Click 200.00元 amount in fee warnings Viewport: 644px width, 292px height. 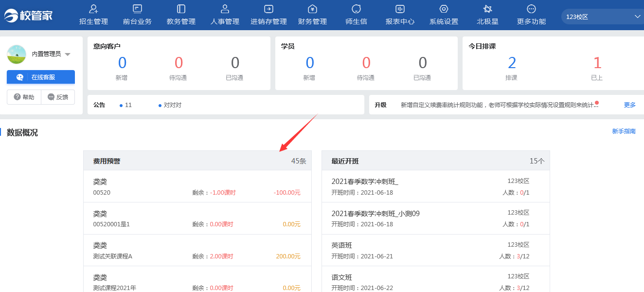coord(288,256)
